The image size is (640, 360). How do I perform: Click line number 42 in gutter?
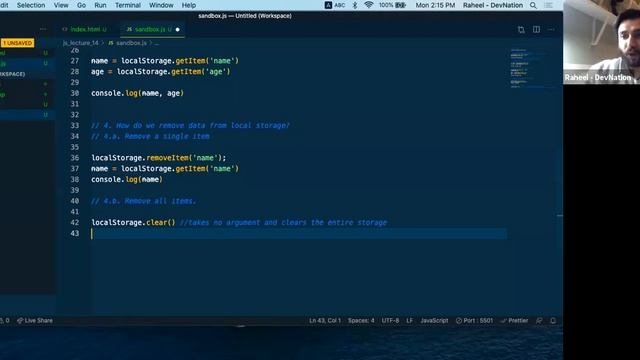(x=75, y=222)
